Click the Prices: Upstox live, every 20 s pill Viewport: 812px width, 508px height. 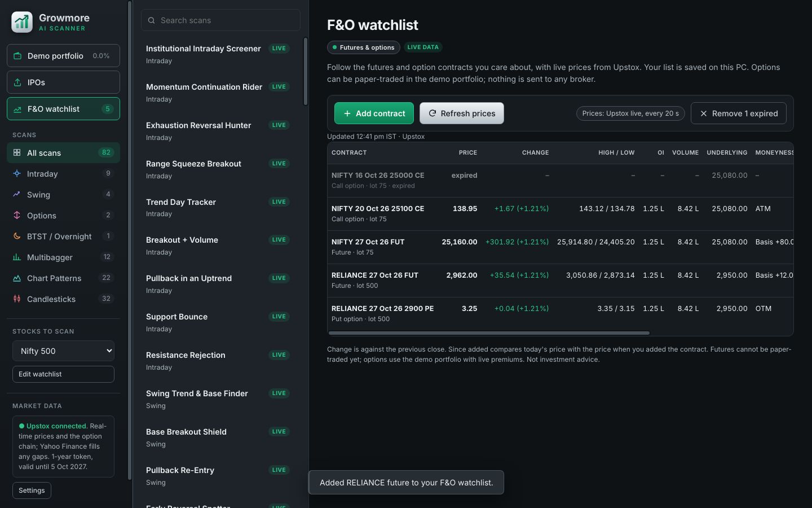click(630, 113)
